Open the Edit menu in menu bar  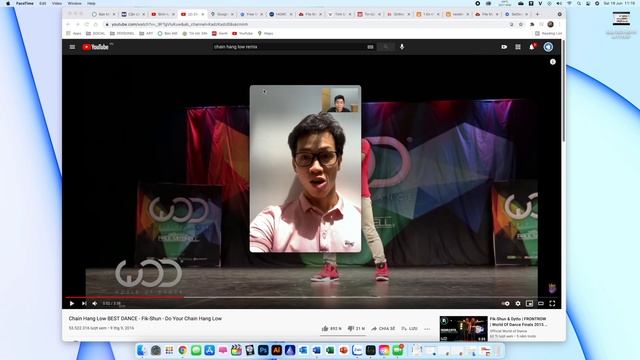(x=42, y=3)
